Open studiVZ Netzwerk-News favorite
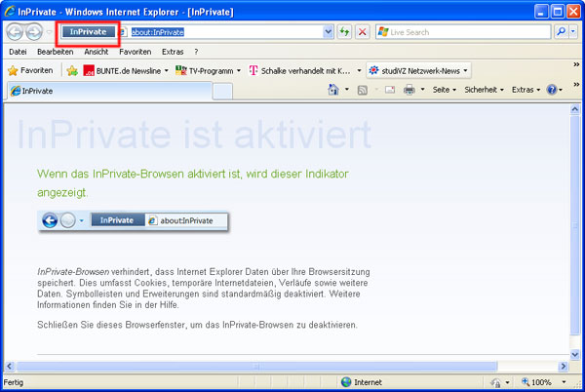 tap(415, 70)
